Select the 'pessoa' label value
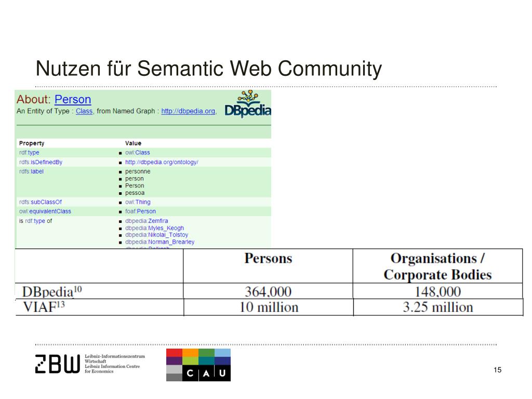Viewport: 532px width, 399px height. pyautogui.click(x=135, y=193)
